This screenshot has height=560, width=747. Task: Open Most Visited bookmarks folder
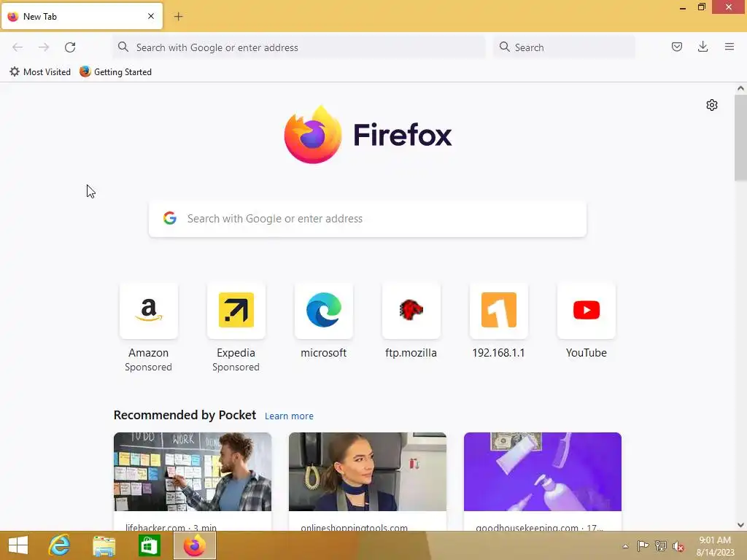click(40, 72)
